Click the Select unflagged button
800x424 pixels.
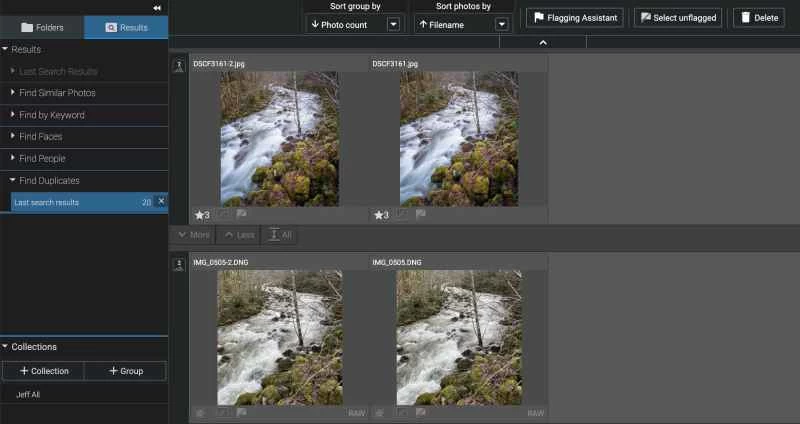coord(680,18)
